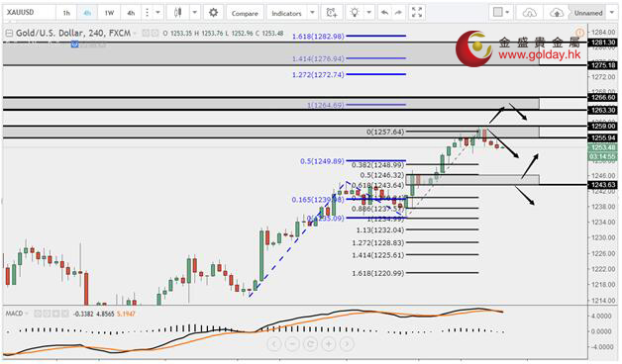This screenshot has height=364, width=622.
Task: Load chart layout cloud icon
Action: coord(529,13)
